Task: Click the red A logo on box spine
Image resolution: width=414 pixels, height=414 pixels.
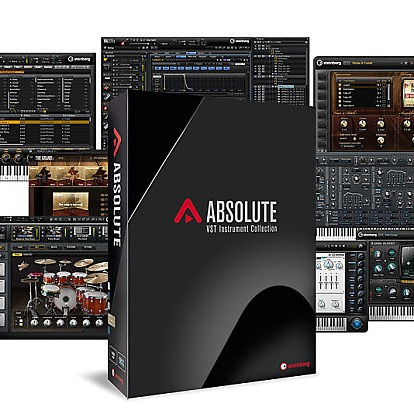Action: (116, 142)
